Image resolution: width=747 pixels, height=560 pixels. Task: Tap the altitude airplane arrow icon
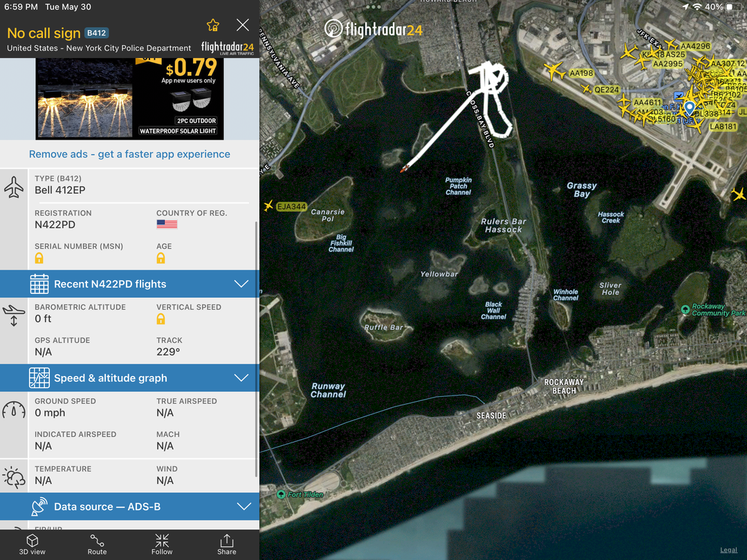(x=14, y=316)
